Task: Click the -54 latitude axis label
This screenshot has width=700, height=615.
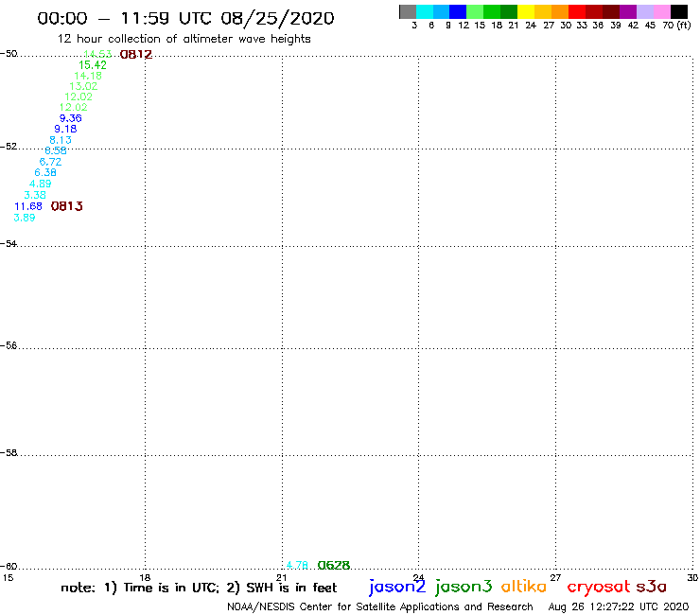Action: 9,244
